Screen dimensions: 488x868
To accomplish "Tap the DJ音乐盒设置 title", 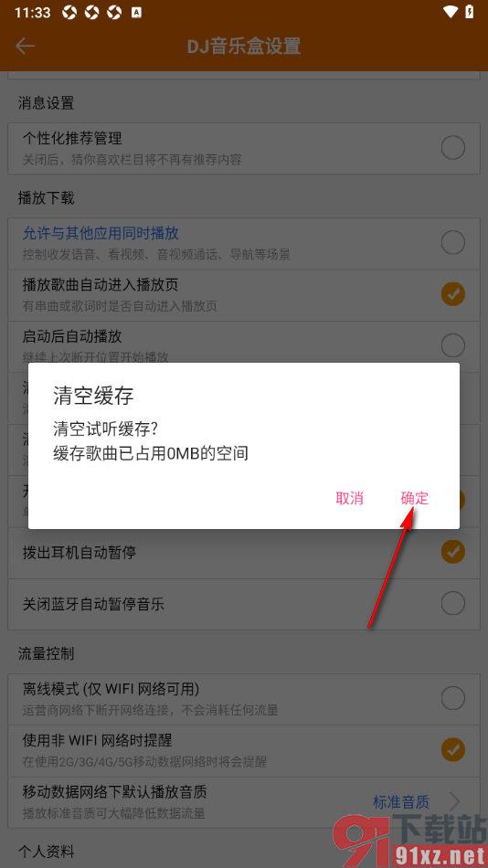I will click(x=244, y=47).
